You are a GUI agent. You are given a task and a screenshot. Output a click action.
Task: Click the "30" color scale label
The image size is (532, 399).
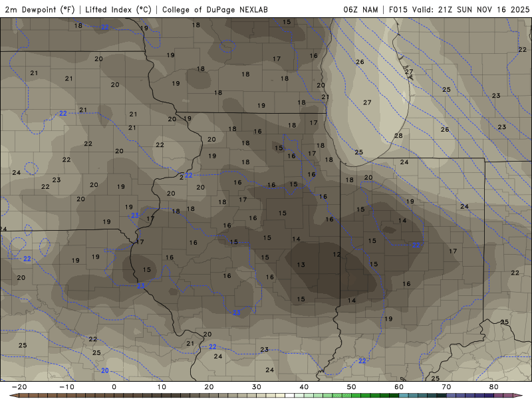pos(257,387)
